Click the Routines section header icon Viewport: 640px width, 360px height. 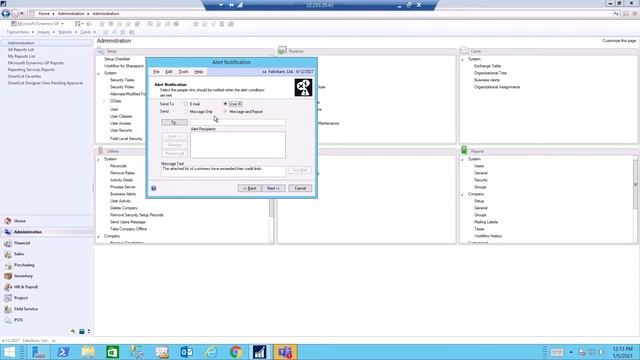pos(282,51)
